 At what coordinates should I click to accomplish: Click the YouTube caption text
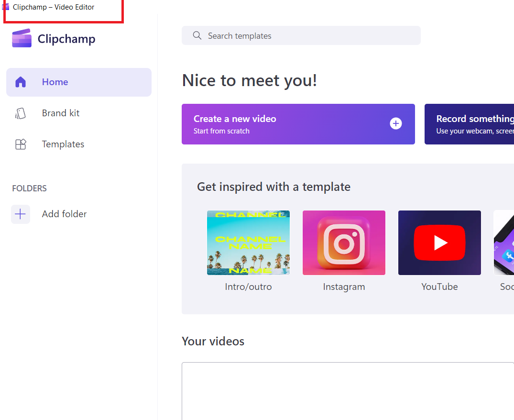coord(439,287)
